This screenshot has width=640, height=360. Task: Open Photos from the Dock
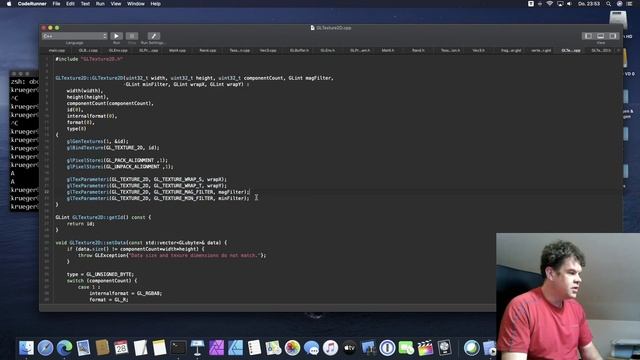click(292, 348)
